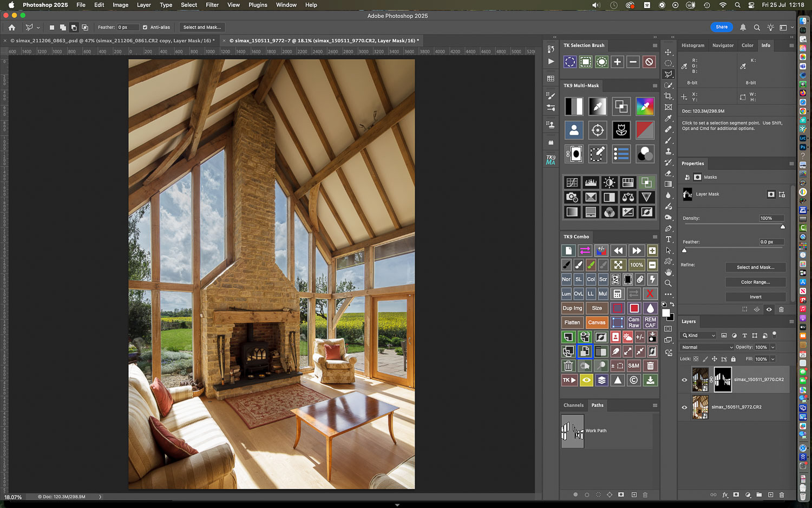Click the rewind double-arrow icon in TK9 Combo

click(618, 250)
